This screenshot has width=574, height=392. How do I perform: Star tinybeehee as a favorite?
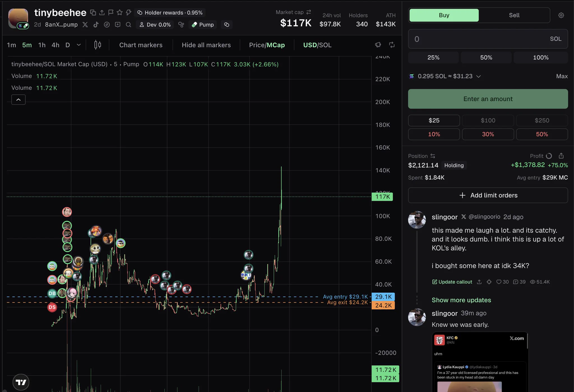120,13
